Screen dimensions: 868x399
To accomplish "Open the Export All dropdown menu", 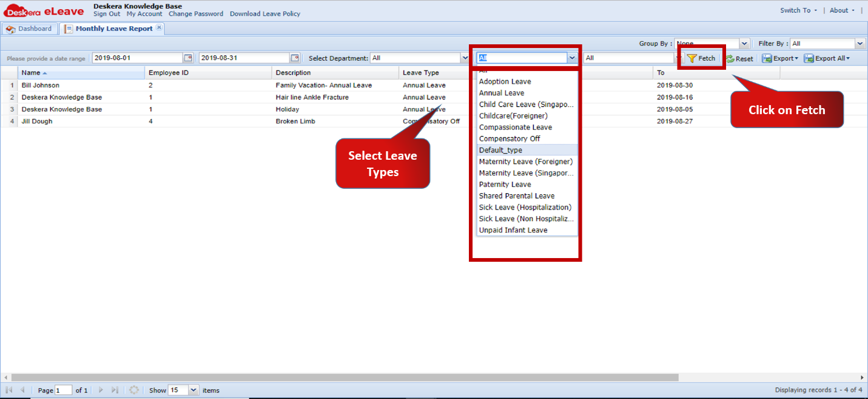I will pos(827,58).
